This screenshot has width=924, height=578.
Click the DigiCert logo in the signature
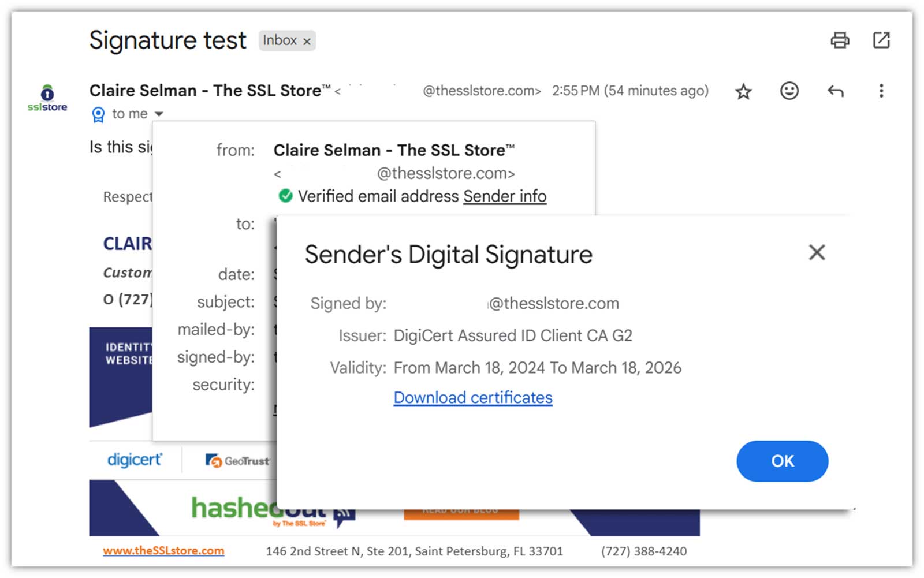tap(134, 460)
